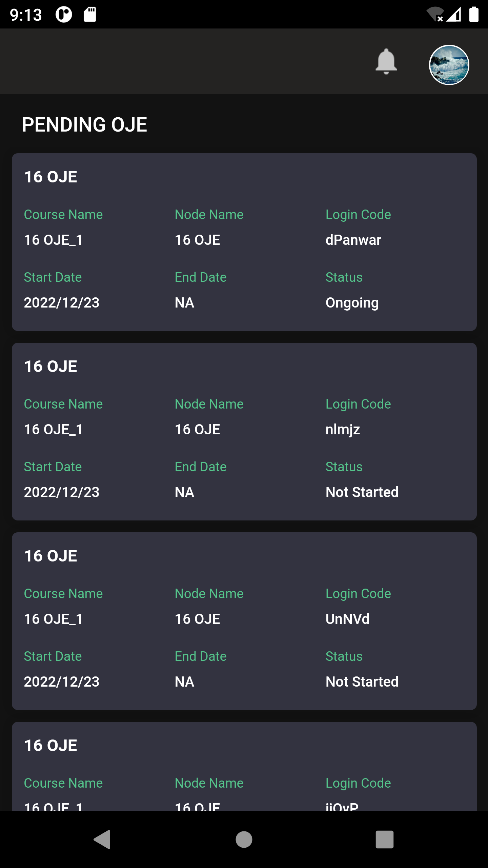Image resolution: width=488 pixels, height=868 pixels.
Task: Select the Ongoing status text
Action: tap(352, 303)
